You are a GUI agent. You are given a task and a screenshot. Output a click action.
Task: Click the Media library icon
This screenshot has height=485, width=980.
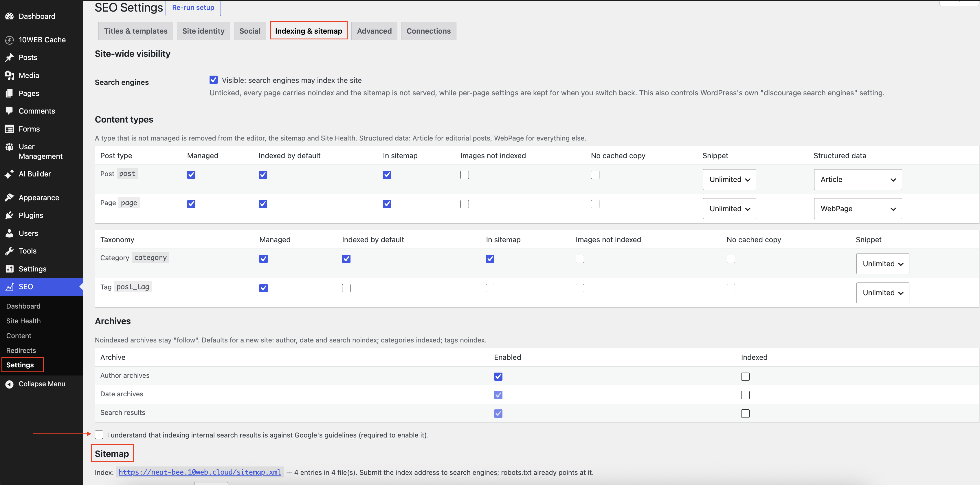pos(10,75)
